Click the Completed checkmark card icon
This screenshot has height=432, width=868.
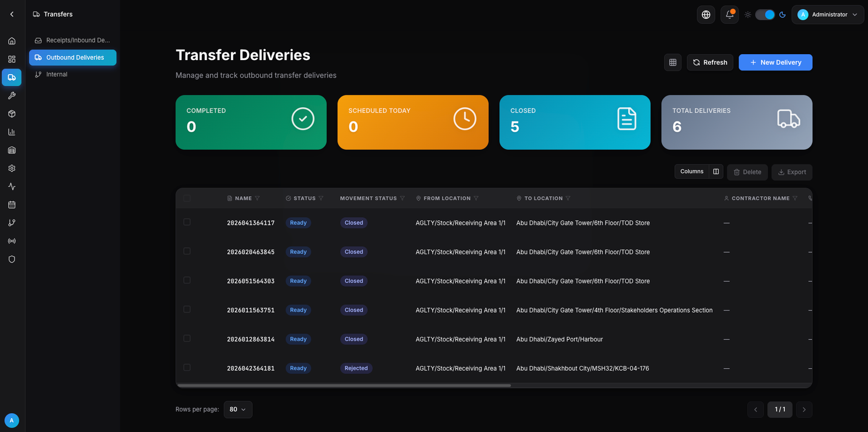pos(303,119)
